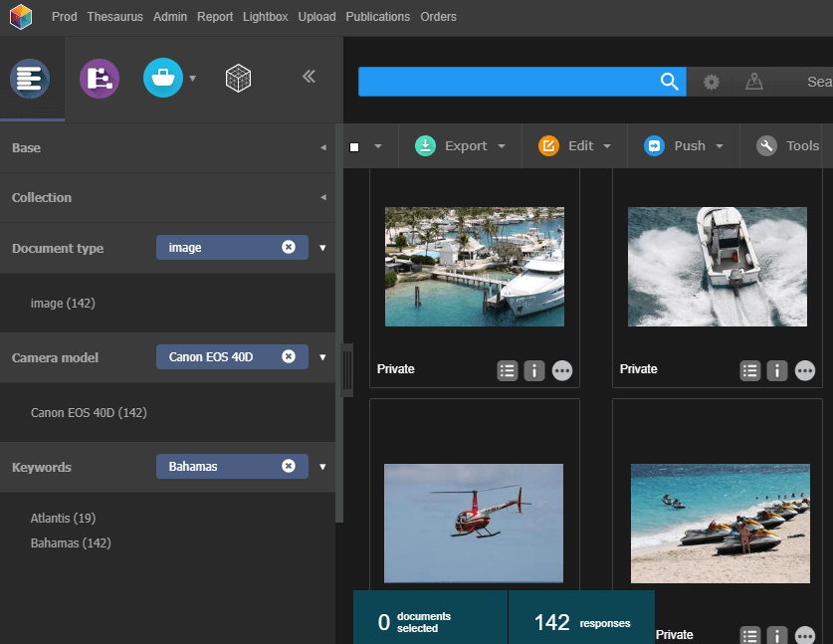Viewport: 833px width, 644px height.
Task: Open the Orders menu
Action: 438,17
